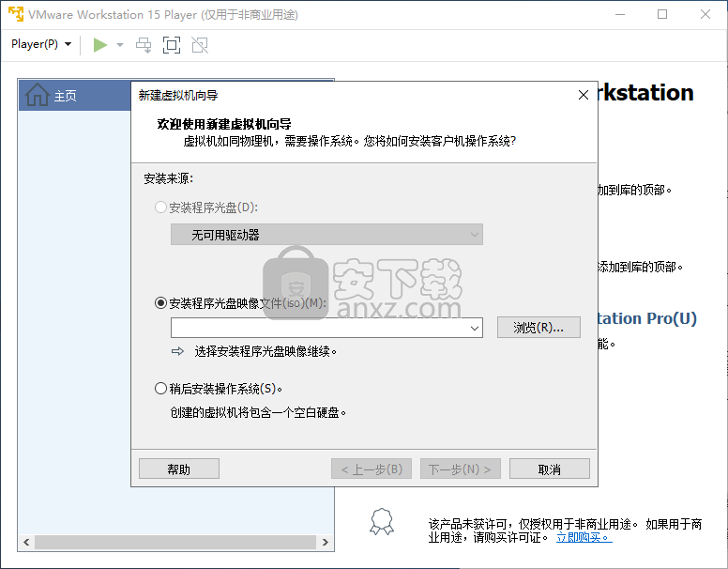Image resolution: width=728 pixels, height=569 pixels.
Task: Click the 浏览(R)... browse button
Action: [x=545, y=328]
